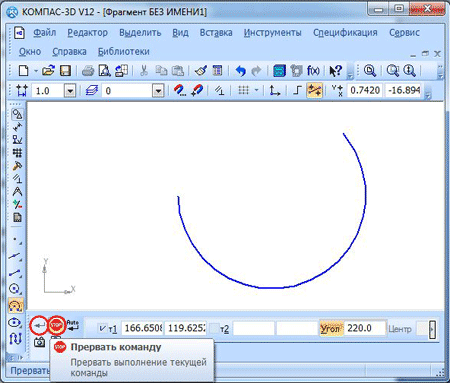Click the layers manager icon
The width and height of the screenshot is (450, 383).
click(x=92, y=90)
